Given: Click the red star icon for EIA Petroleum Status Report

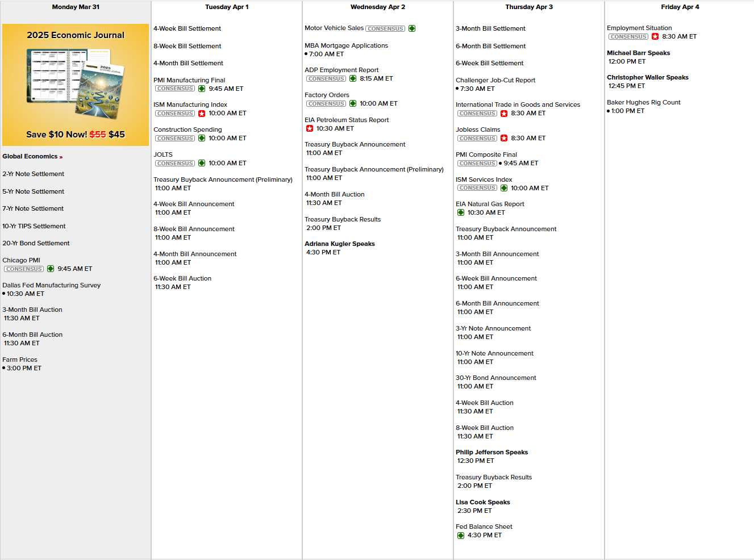Looking at the screenshot, I should [x=310, y=129].
